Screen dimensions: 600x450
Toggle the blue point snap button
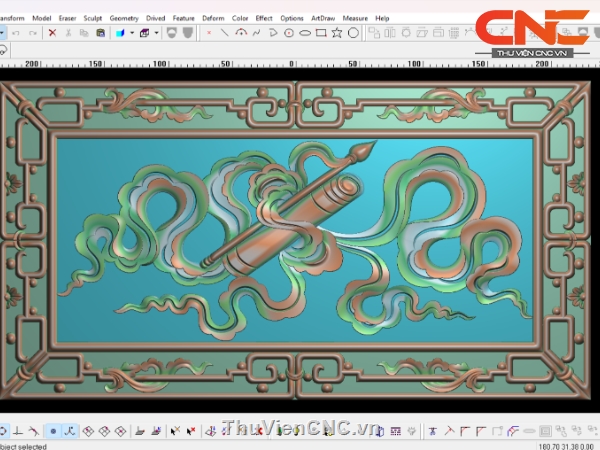tap(53, 431)
